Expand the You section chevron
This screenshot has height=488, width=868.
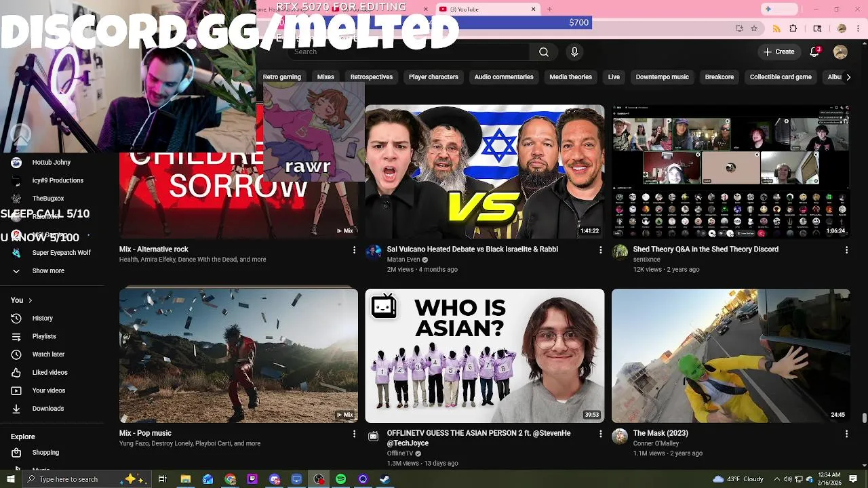(x=30, y=300)
